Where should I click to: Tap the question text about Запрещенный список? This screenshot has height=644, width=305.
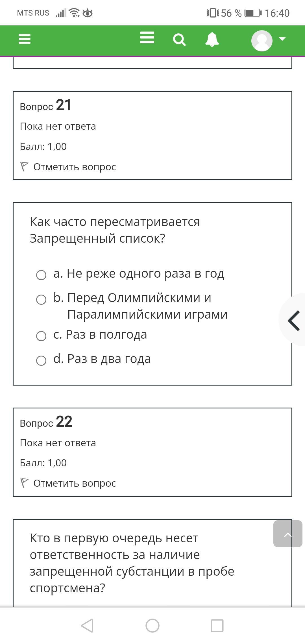(x=115, y=230)
